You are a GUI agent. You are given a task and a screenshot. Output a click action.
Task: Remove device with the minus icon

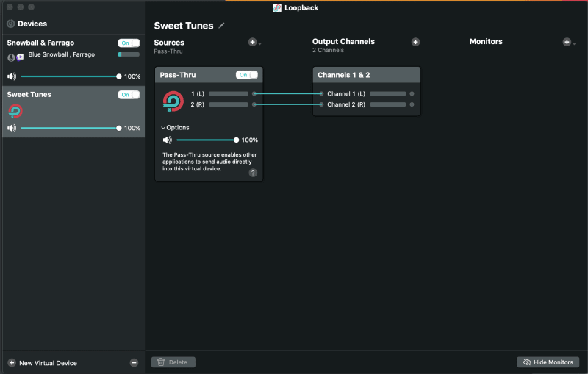134,363
